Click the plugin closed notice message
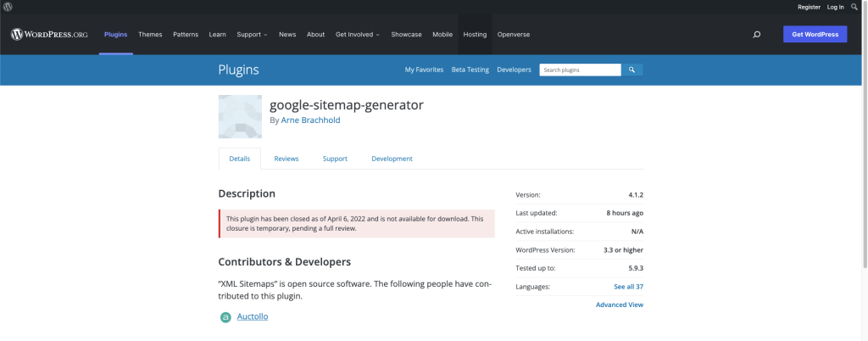Image resolution: width=868 pixels, height=341 pixels. tap(357, 224)
